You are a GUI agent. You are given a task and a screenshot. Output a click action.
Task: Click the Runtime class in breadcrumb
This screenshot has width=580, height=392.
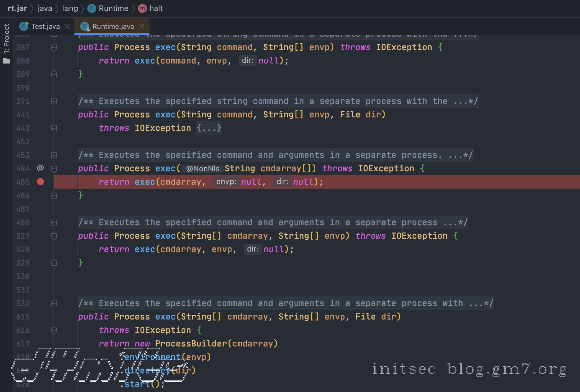(x=113, y=8)
